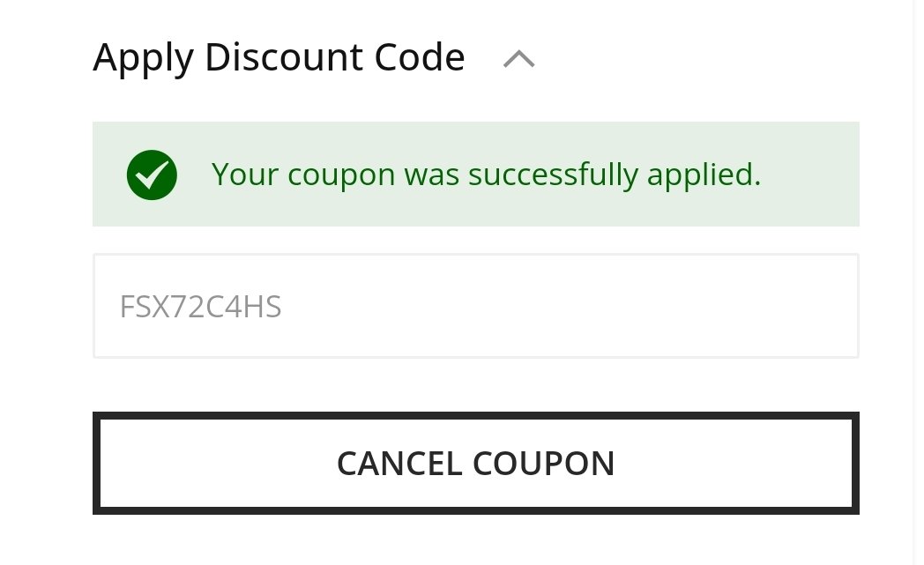Click the green success notification banner
The width and height of the screenshot is (924, 565).
coord(475,174)
